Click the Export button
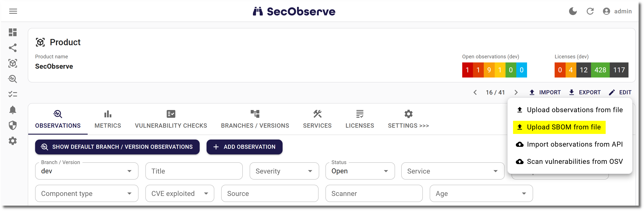The image size is (644, 211). [x=585, y=93]
